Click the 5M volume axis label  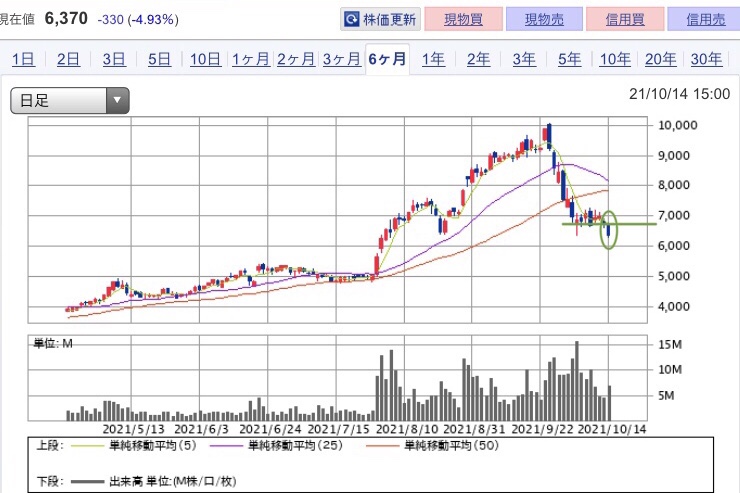tap(666, 395)
